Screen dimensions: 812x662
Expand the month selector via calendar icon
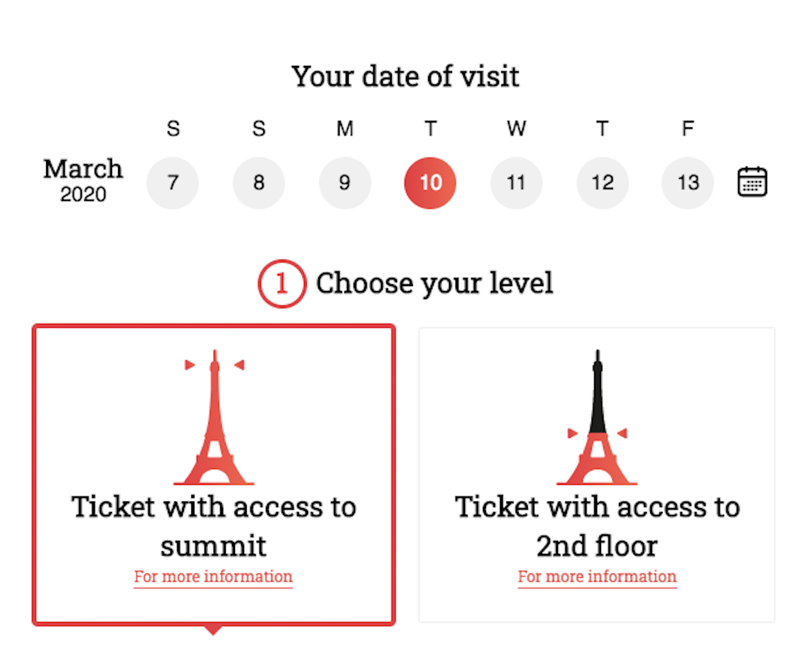752,182
